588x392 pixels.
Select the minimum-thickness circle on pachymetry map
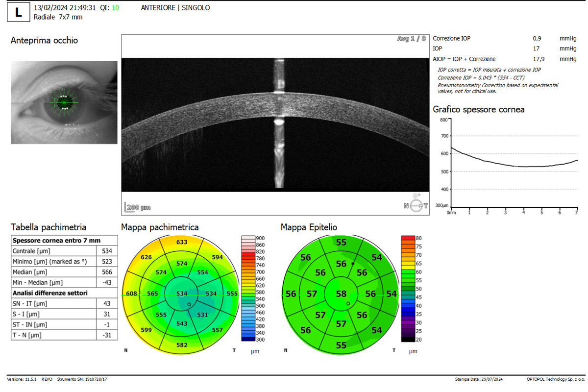(x=189, y=304)
